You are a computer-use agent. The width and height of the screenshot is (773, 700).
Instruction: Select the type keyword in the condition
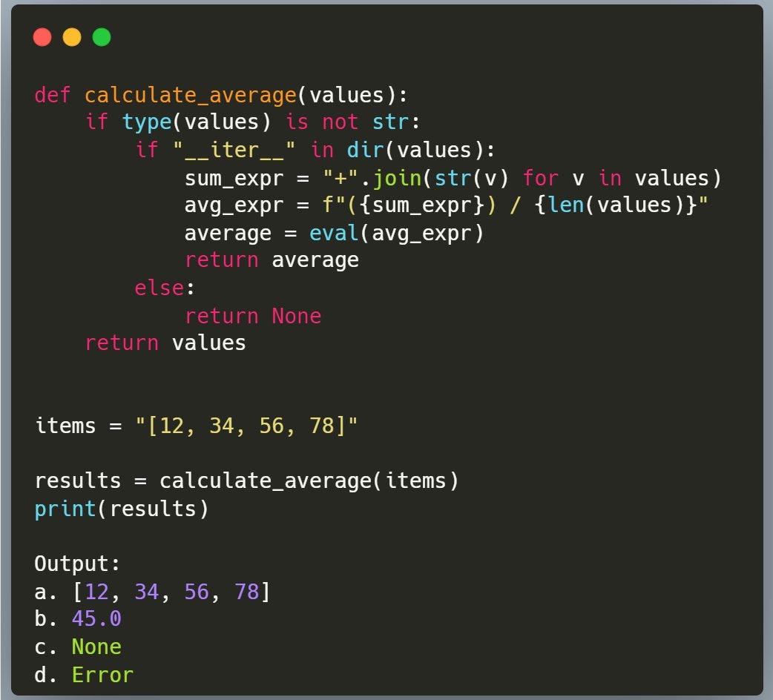click(146, 122)
